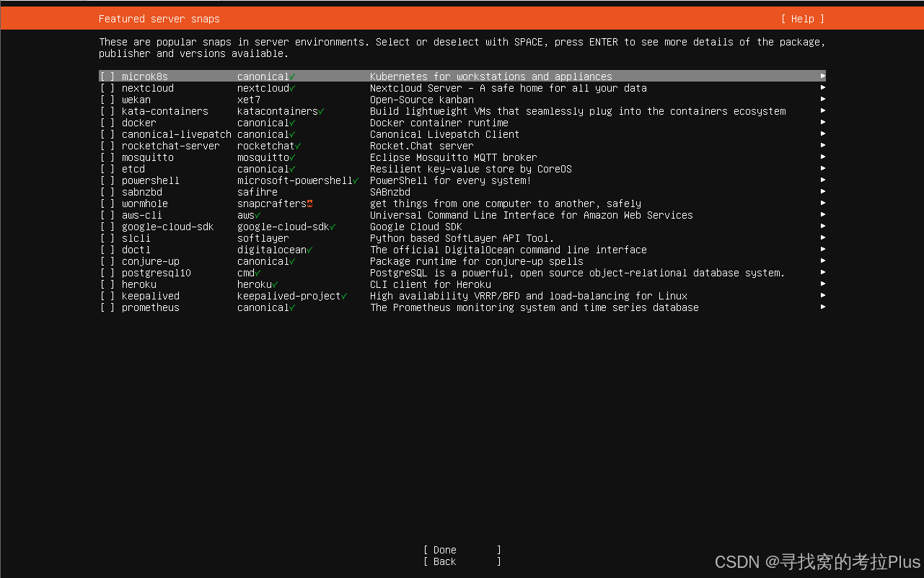The width and height of the screenshot is (924, 578).
Task: Expand the aws-cli row arrow
Action: tap(822, 214)
